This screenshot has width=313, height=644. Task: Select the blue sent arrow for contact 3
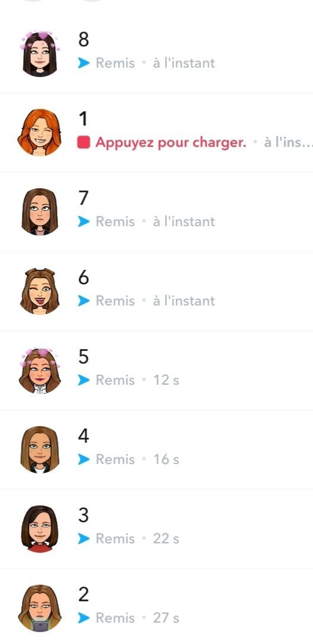click(x=84, y=539)
